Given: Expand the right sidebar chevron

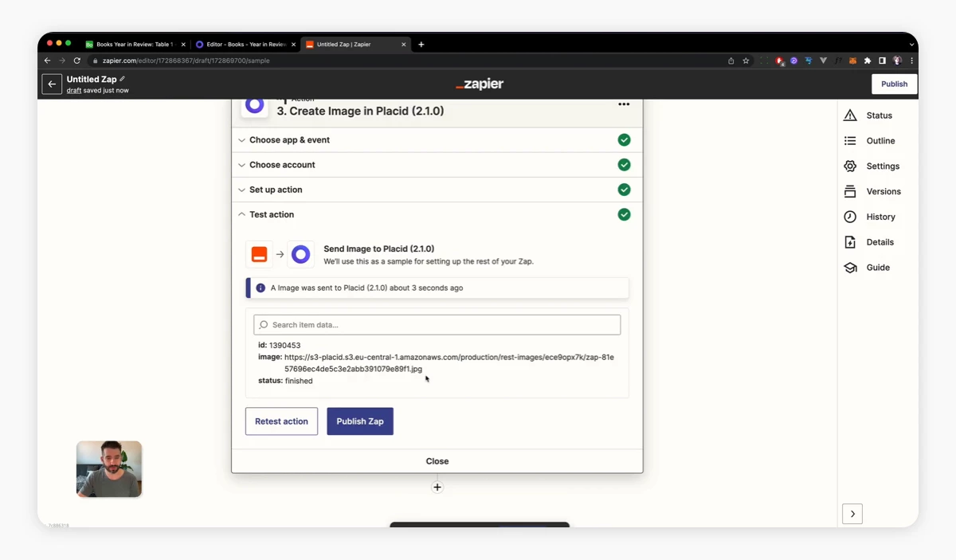Looking at the screenshot, I should tap(852, 514).
